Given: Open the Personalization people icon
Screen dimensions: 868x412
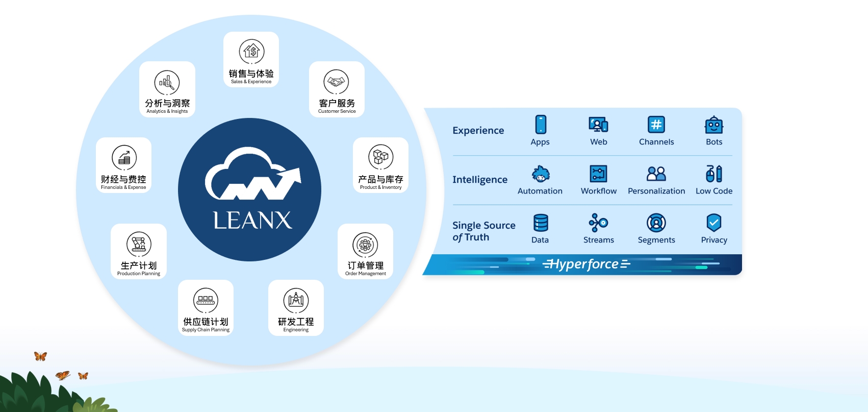Looking at the screenshot, I should [656, 174].
